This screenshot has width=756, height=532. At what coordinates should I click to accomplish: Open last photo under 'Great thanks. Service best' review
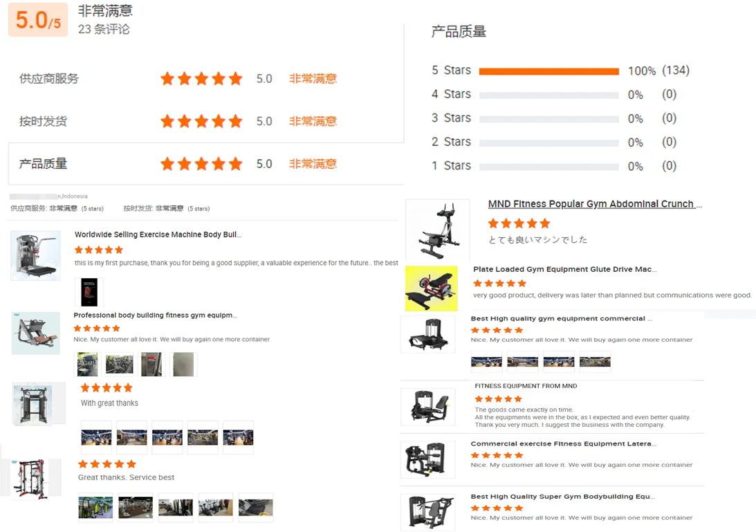pos(255,507)
